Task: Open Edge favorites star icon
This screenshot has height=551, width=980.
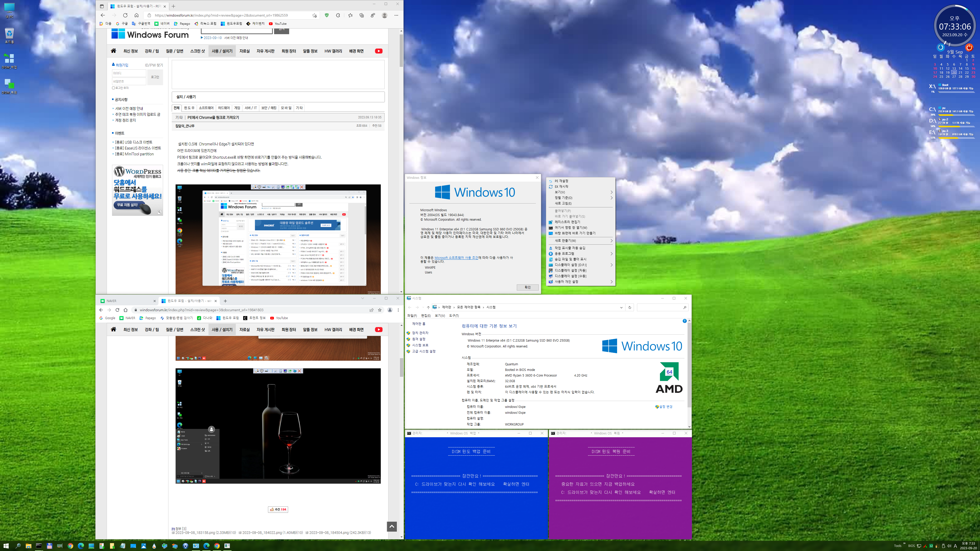Action: tap(350, 15)
